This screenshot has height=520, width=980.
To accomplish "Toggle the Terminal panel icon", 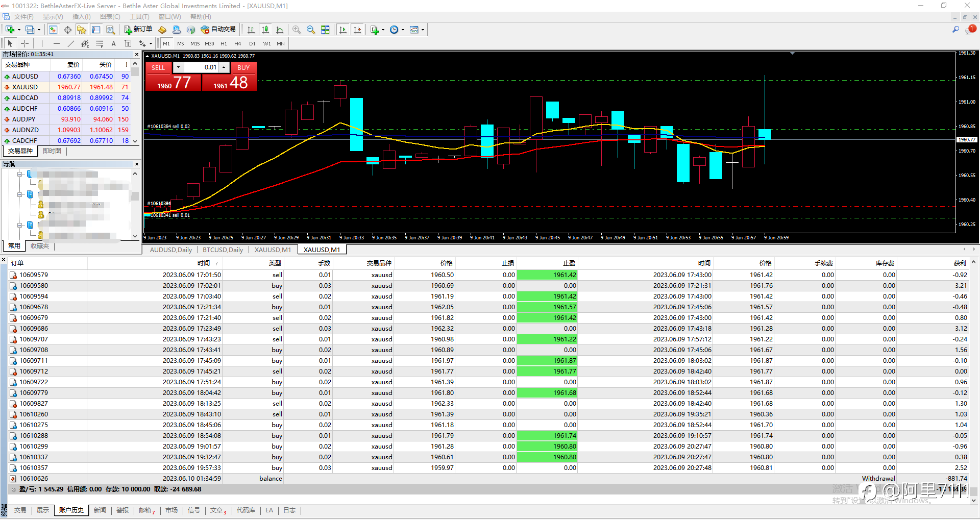I will [x=96, y=30].
